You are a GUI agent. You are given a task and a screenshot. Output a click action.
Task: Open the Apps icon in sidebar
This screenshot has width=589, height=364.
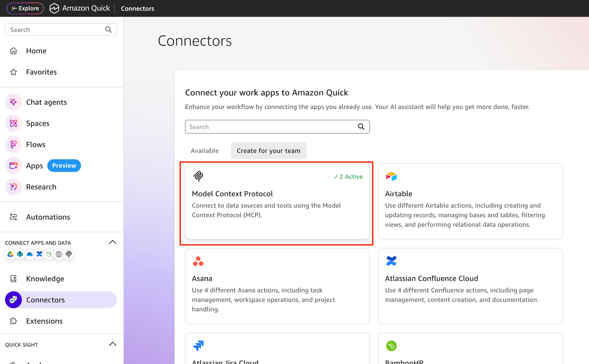point(14,166)
